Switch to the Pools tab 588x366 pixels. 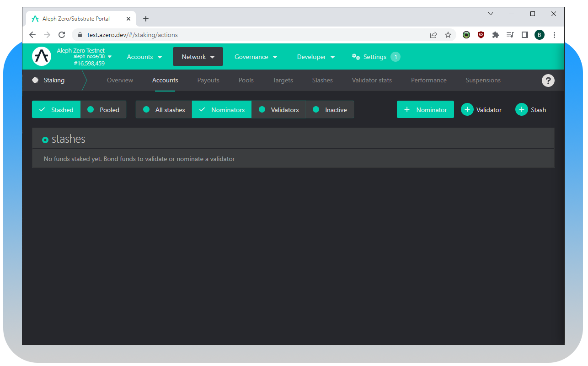point(246,80)
